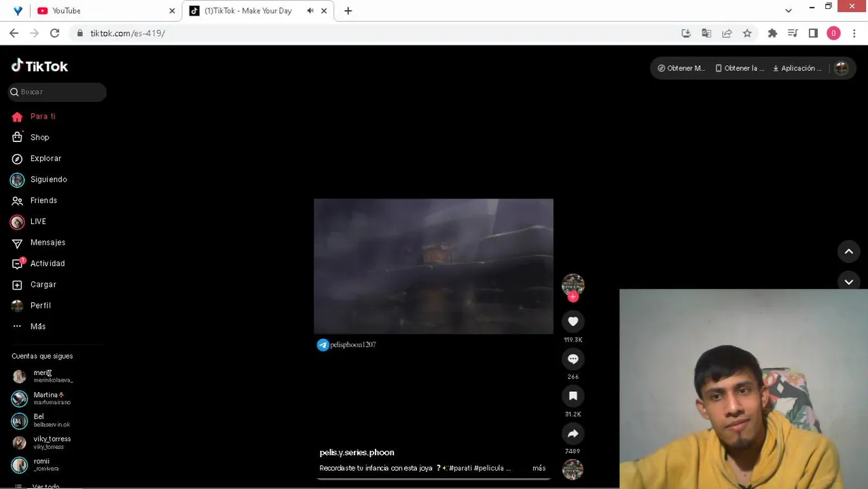Reload the page
Image resolution: width=868 pixels, height=489 pixels.
(x=54, y=33)
